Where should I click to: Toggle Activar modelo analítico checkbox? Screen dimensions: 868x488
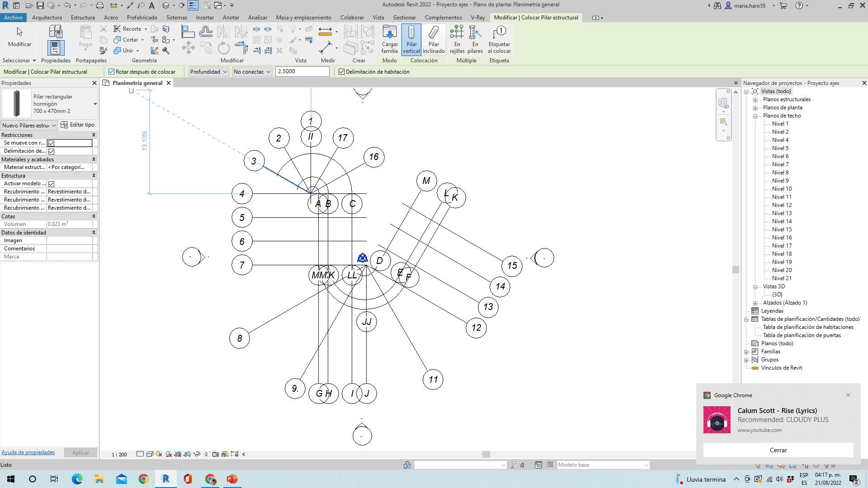coord(51,184)
